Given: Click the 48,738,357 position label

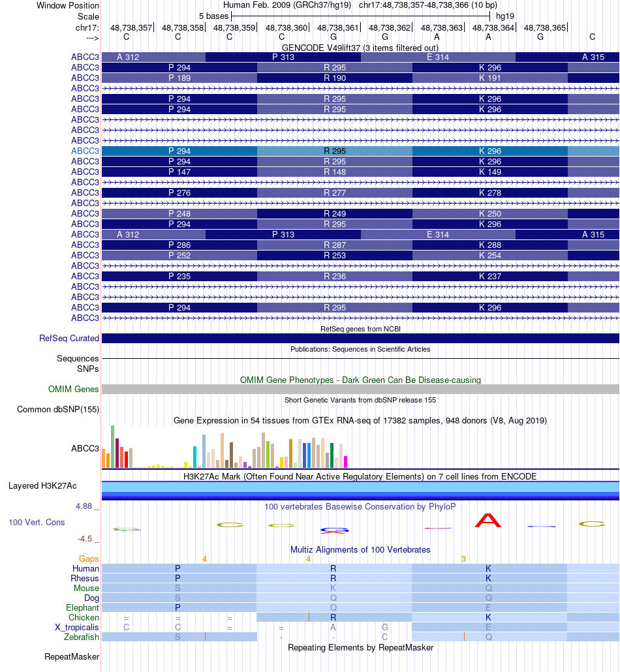Looking at the screenshot, I should tap(131, 27).
